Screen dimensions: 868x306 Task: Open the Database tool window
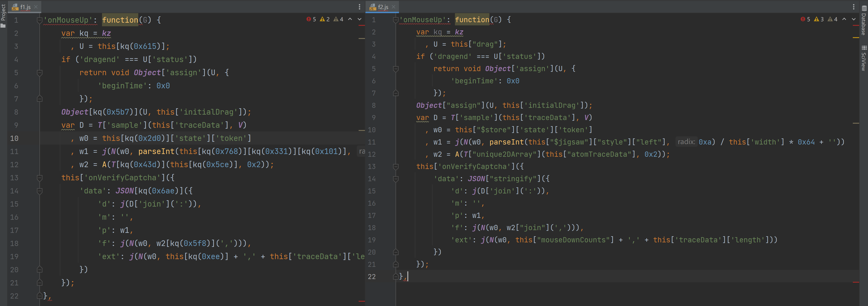coord(864,20)
